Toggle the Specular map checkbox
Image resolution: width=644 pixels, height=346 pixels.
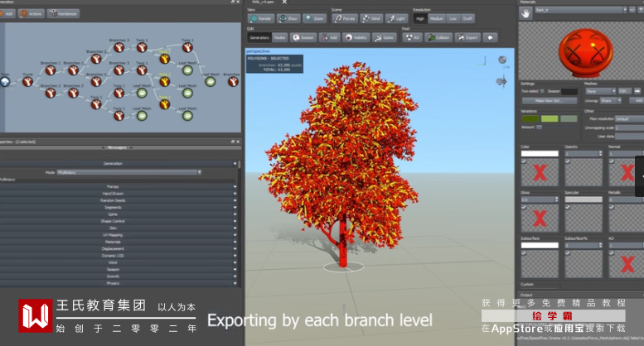coord(568,207)
